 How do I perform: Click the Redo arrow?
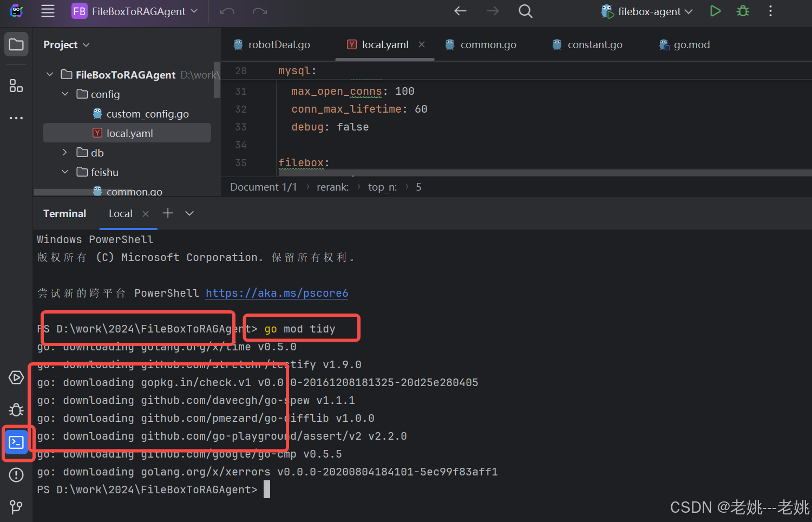[x=260, y=11]
